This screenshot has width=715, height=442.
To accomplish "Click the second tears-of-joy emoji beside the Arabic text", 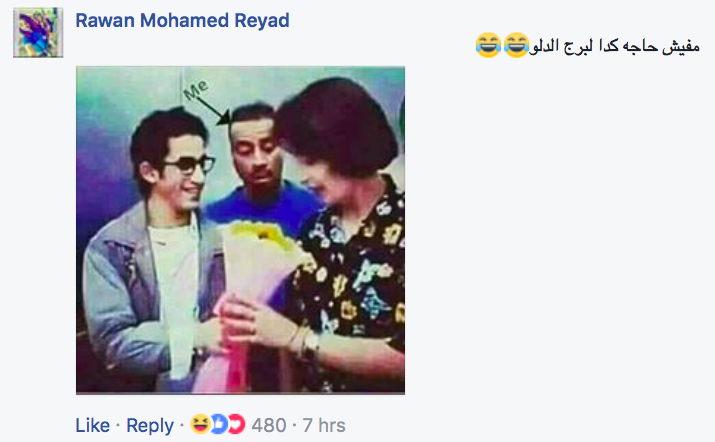I will [x=516, y=45].
